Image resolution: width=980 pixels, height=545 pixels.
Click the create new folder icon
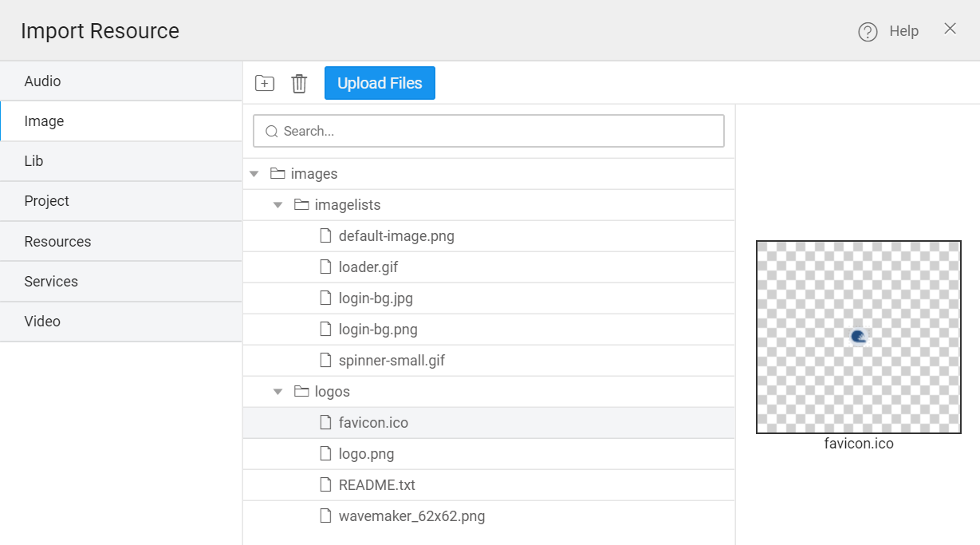pyautogui.click(x=264, y=83)
